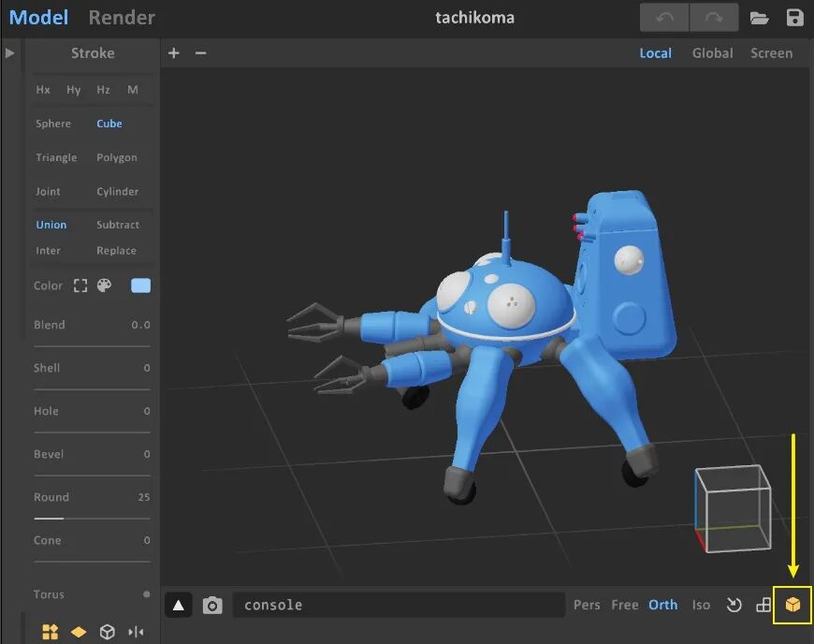Select Local coordinate mode
This screenshot has width=814, height=644.
click(655, 53)
